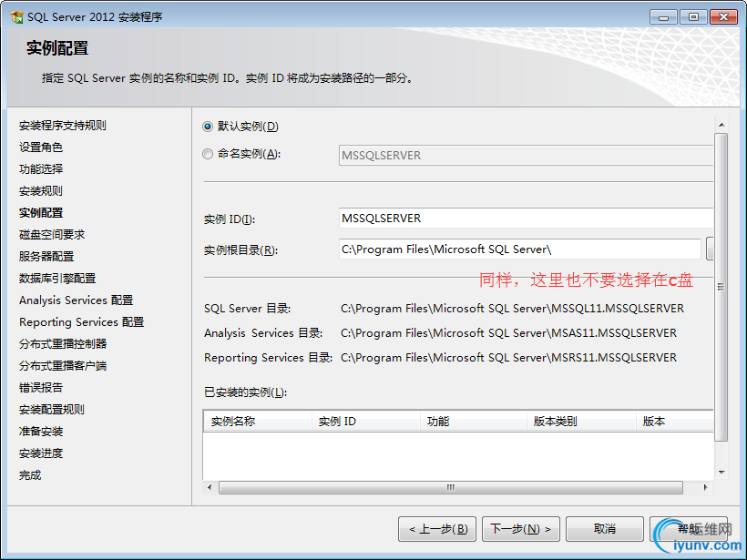This screenshot has width=747, height=560.
Task: Click the 分布式重播客户端 sidebar step
Action: coord(63,366)
